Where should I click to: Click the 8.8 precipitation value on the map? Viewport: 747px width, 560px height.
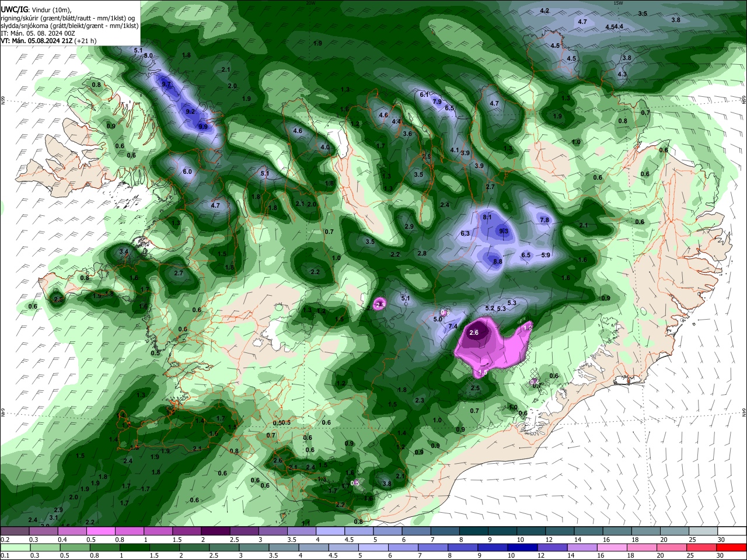[497, 262]
